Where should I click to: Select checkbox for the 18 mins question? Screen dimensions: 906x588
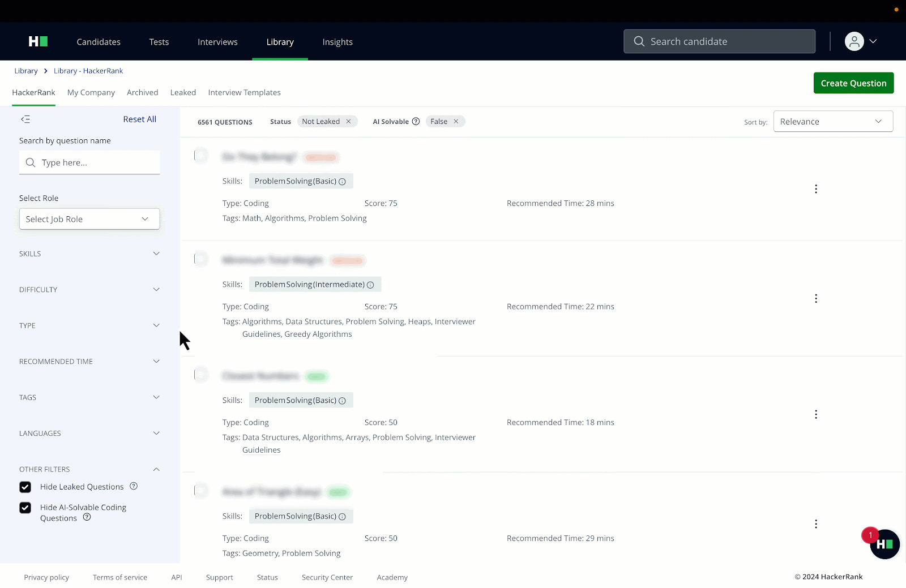point(200,374)
